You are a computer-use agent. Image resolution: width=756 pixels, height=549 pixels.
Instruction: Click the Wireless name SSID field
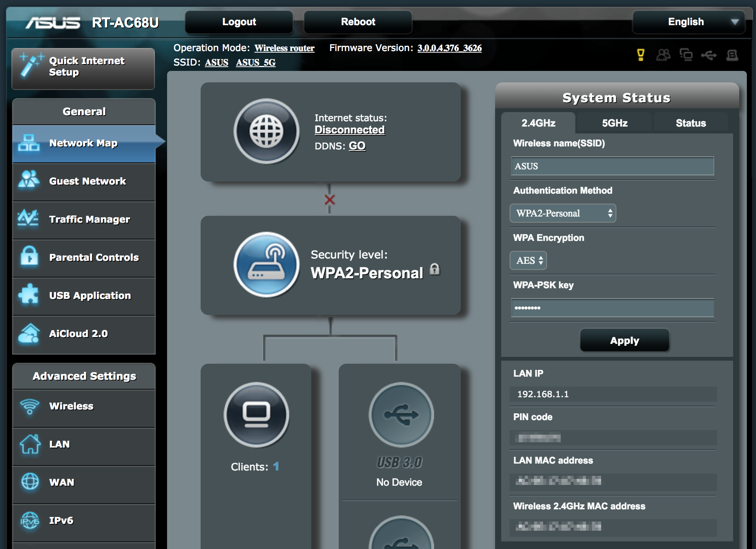(612, 166)
